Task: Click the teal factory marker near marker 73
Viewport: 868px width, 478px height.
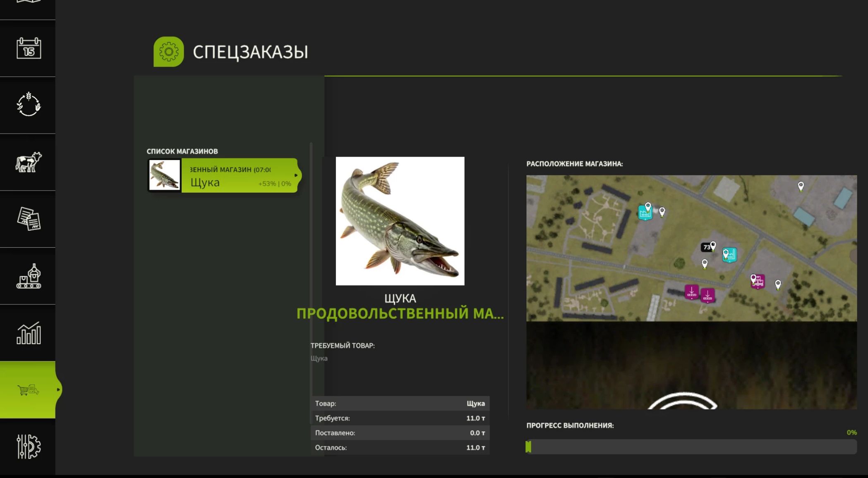Action: click(729, 255)
